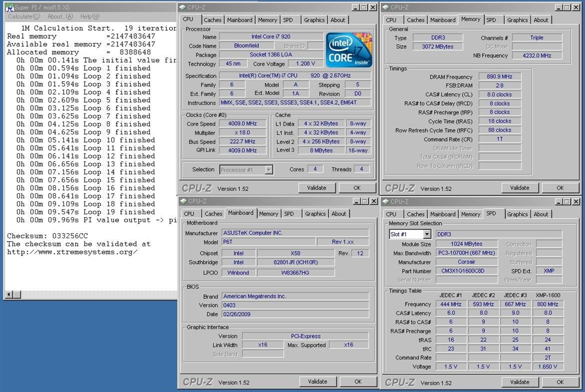Click the Channels value 'Triple'
This screenshot has width=585, height=392.
537,37
